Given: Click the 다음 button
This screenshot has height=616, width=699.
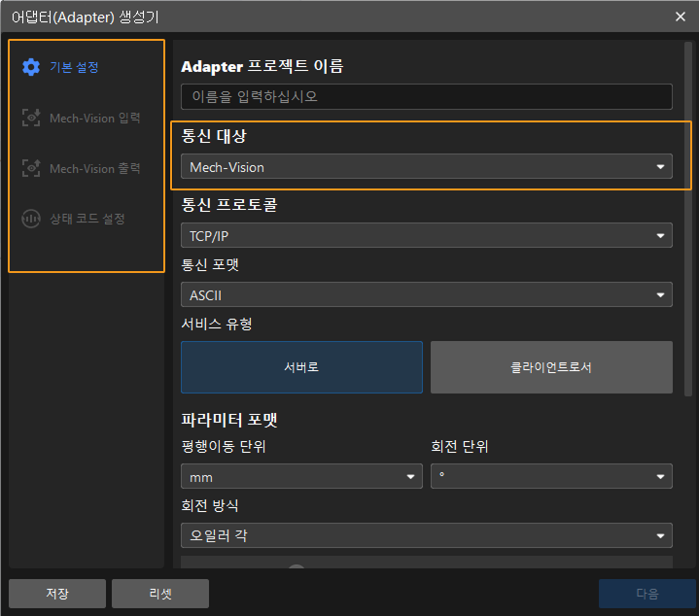Looking at the screenshot, I should tap(647, 594).
